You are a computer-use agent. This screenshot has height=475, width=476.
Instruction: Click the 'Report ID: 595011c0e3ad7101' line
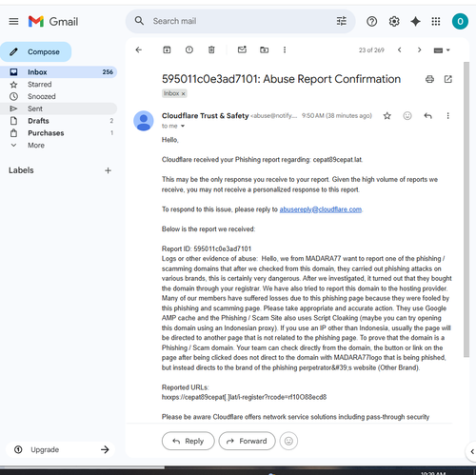207,248
